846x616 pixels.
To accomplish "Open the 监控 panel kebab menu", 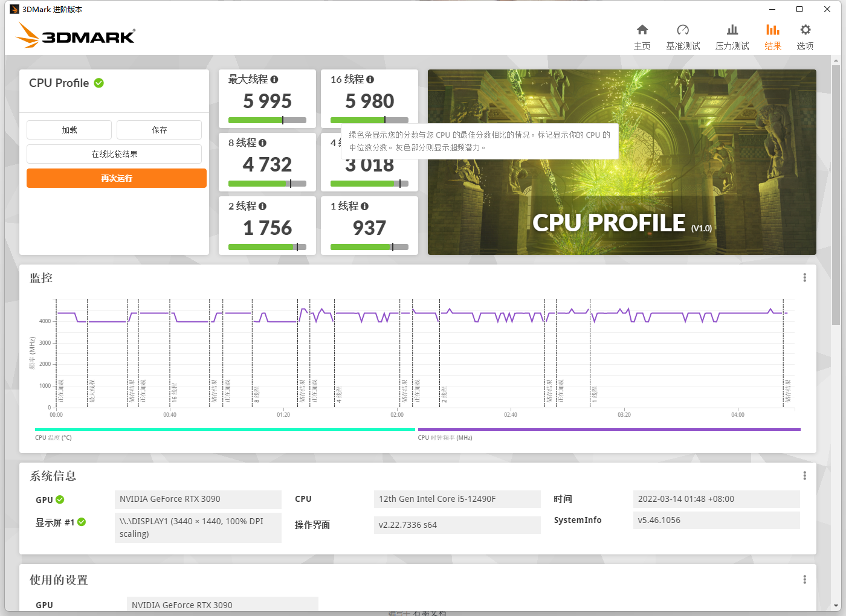I will pos(804,277).
